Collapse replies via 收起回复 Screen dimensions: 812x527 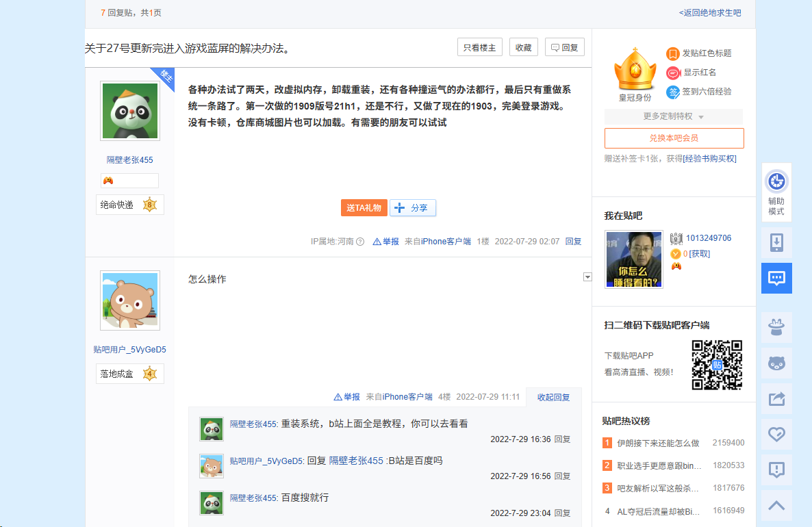pyautogui.click(x=553, y=397)
